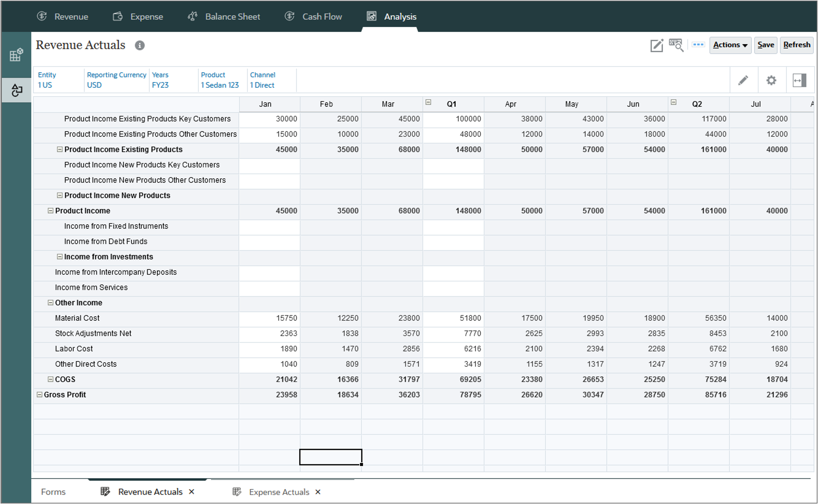Close the Expense Actuals tab

point(318,492)
